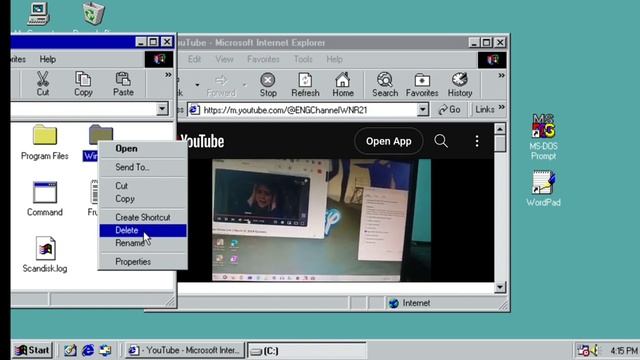The image size is (640, 360).
Task: Choose Delete in the context menu
Action: coord(143,230)
